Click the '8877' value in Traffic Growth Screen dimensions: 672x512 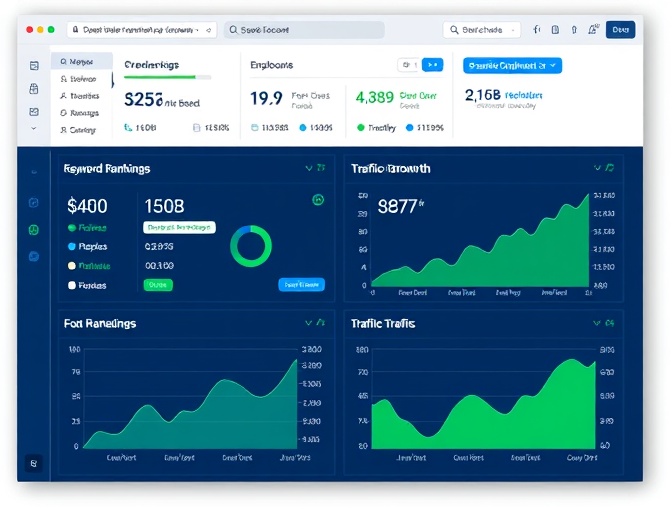click(x=398, y=207)
